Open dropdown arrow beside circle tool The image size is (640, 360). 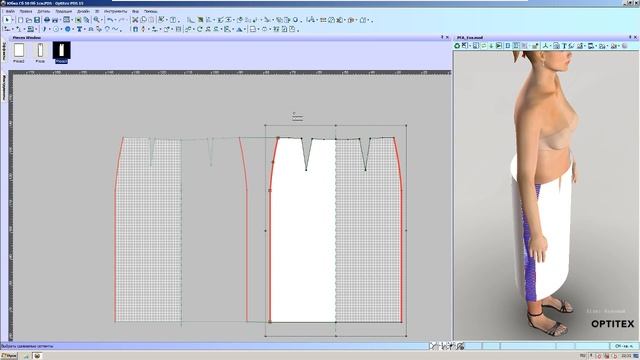click(x=61, y=29)
